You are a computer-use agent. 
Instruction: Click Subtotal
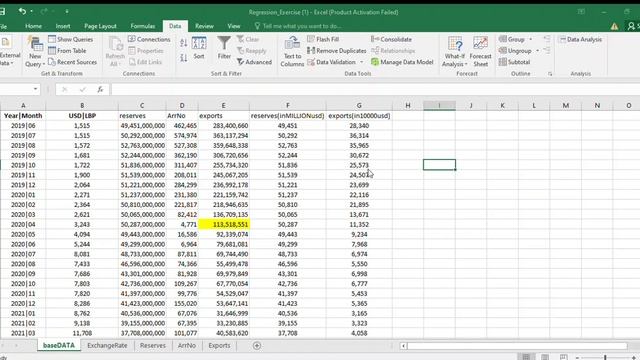(515, 62)
